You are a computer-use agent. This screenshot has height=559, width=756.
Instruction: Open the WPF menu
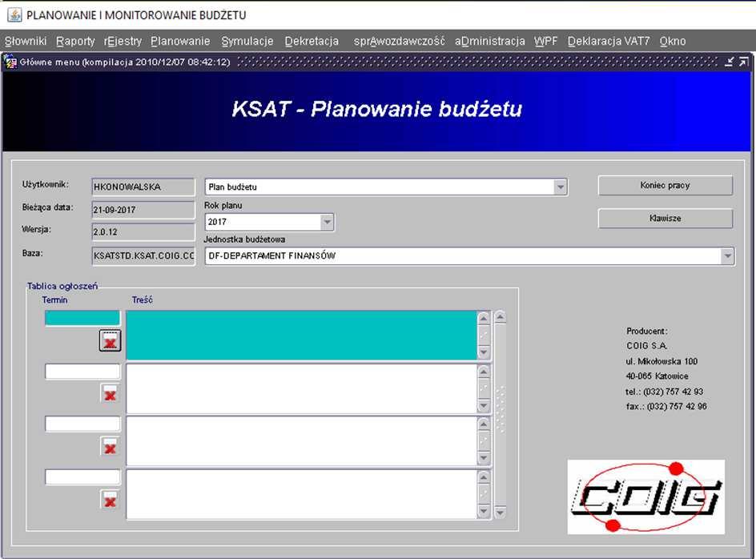(545, 41)
